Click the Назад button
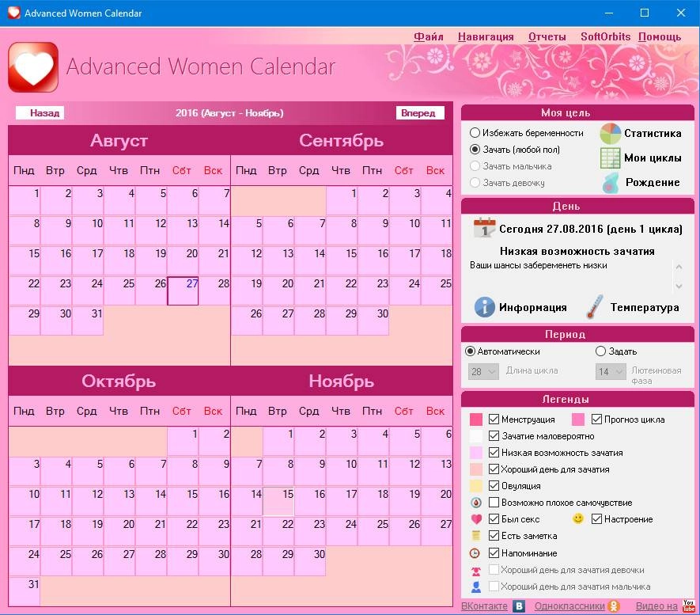The width and height of the screenshot is (700, 615). [x=40, y=112]
